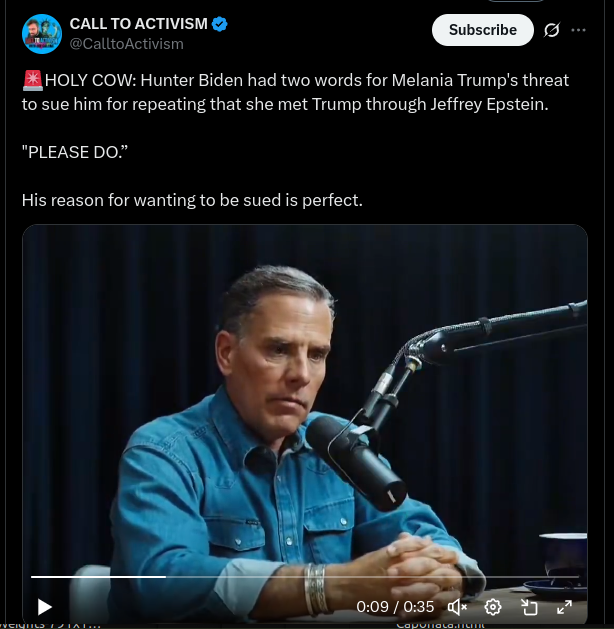Open video settings gear
This screenshot has width=614, height=629.
coord(493,606)
